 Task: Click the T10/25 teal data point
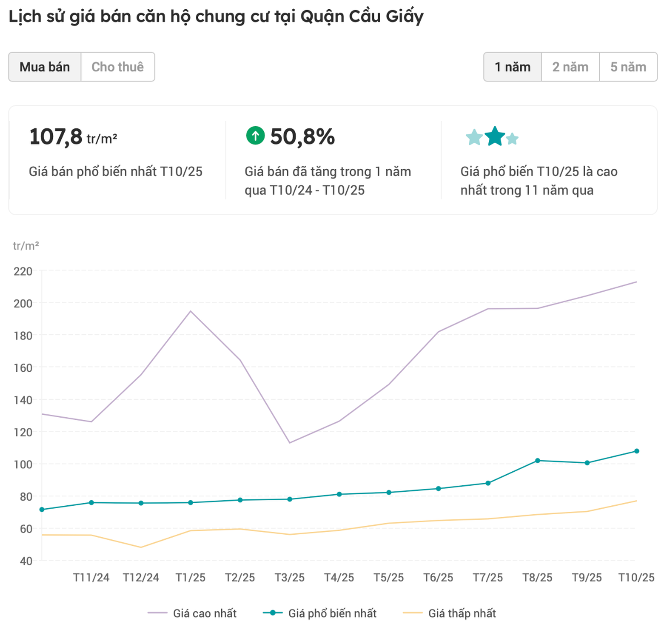coord(637,451)
